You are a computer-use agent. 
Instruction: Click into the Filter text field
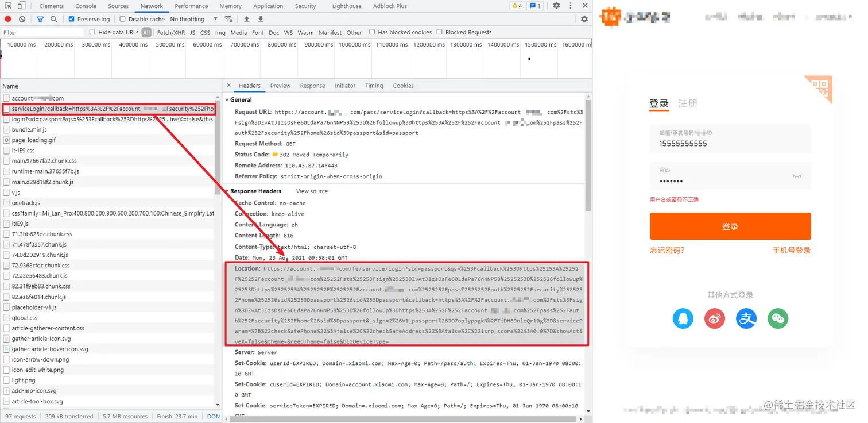pos(43,33)
